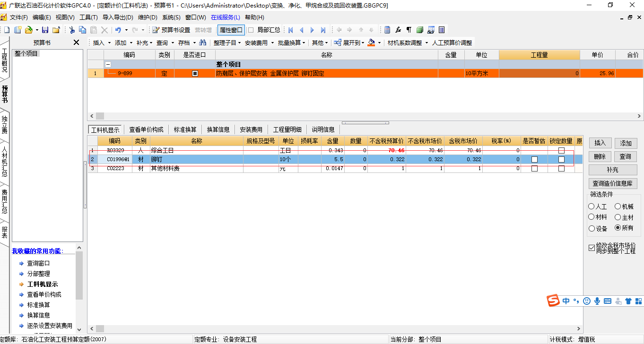
Task: Click the IME soft keyboard icon
Action: click(x=608, y=301)
